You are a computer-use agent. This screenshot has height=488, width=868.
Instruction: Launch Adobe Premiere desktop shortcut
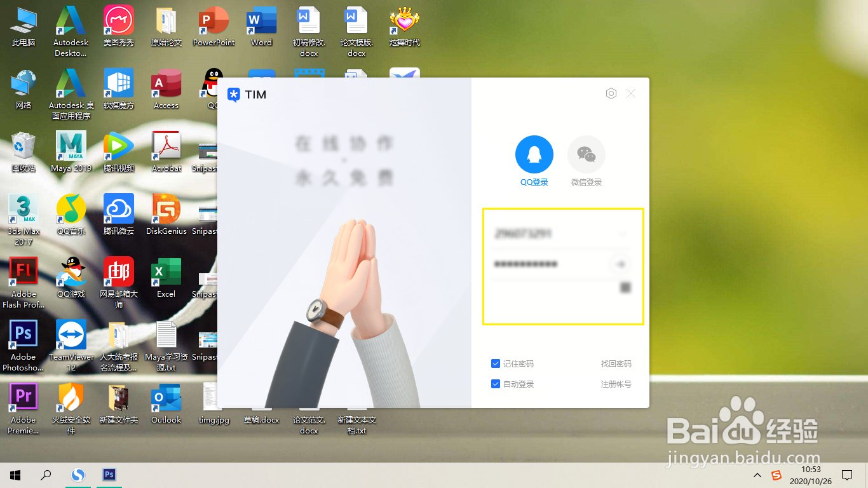tap(24, 409)
